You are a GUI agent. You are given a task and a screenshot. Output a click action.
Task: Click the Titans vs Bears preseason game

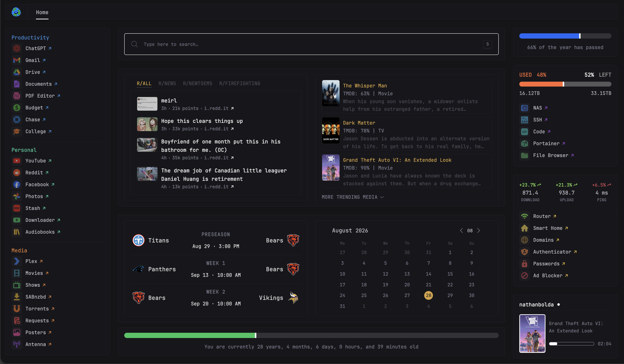tap(216, 240)
